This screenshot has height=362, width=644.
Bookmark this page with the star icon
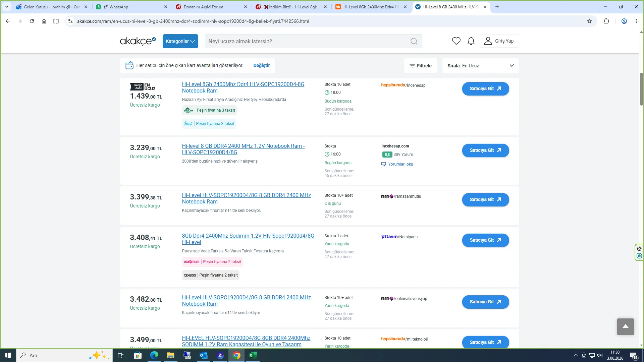click(x=589, y=21)
